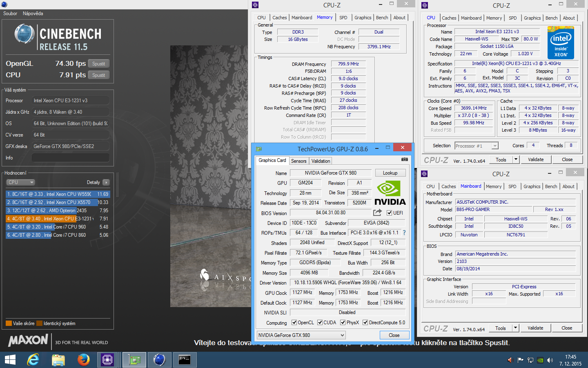Screen dimensions: 588x368
Task: Click Spustit button for OpenGL test
Action: [99, 64]
